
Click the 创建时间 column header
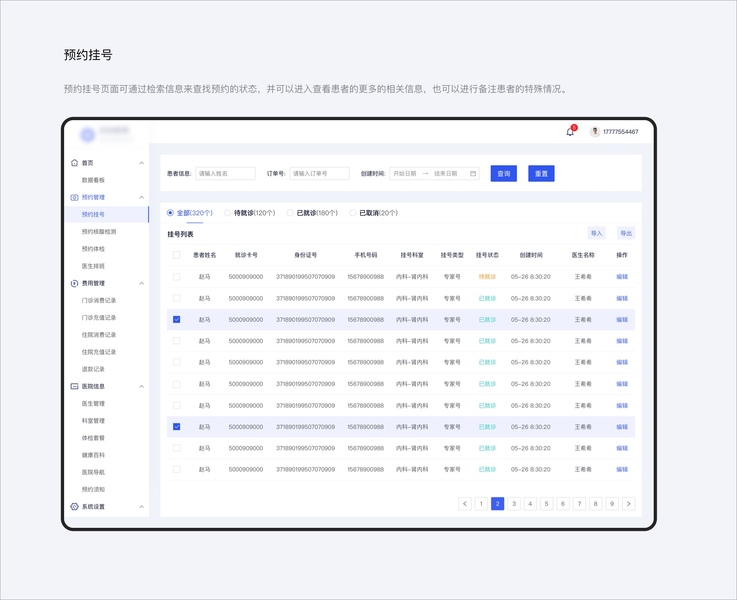point(531,255)
